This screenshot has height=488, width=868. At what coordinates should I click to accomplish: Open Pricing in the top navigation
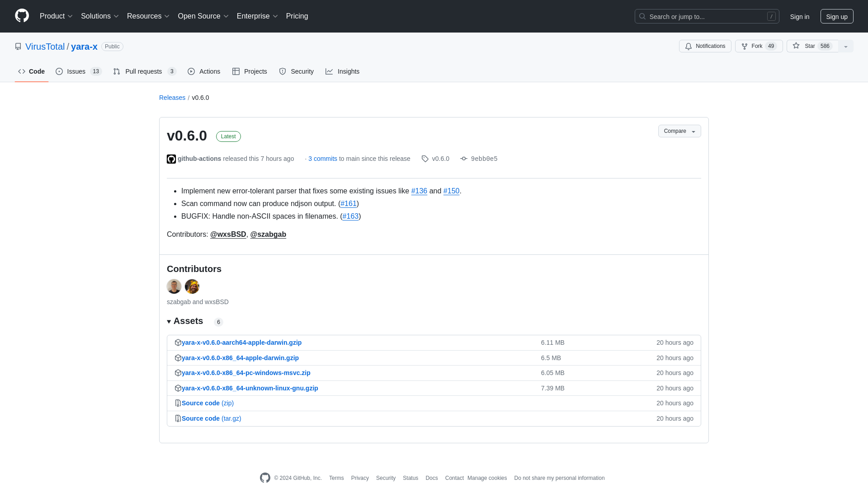pos(297,16)
